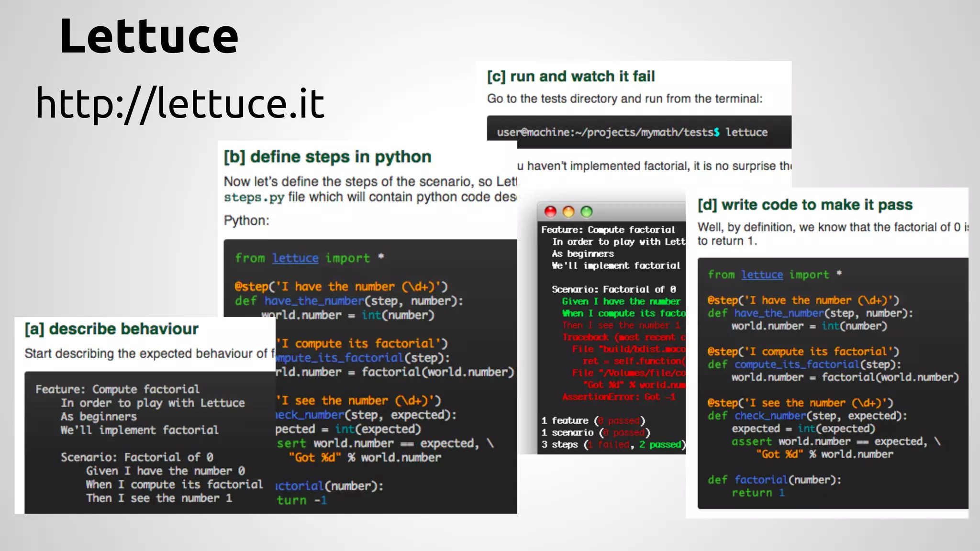The image size is (980, 551).
Task: Click 'Scenario: Factorial of 0' in feature file
Action: [137, 457]
